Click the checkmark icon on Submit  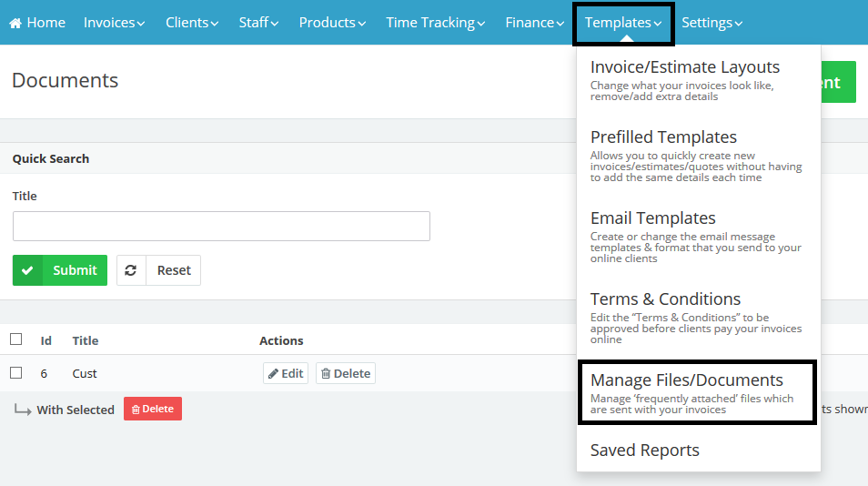pyautogui.click(x=27, y=270)
